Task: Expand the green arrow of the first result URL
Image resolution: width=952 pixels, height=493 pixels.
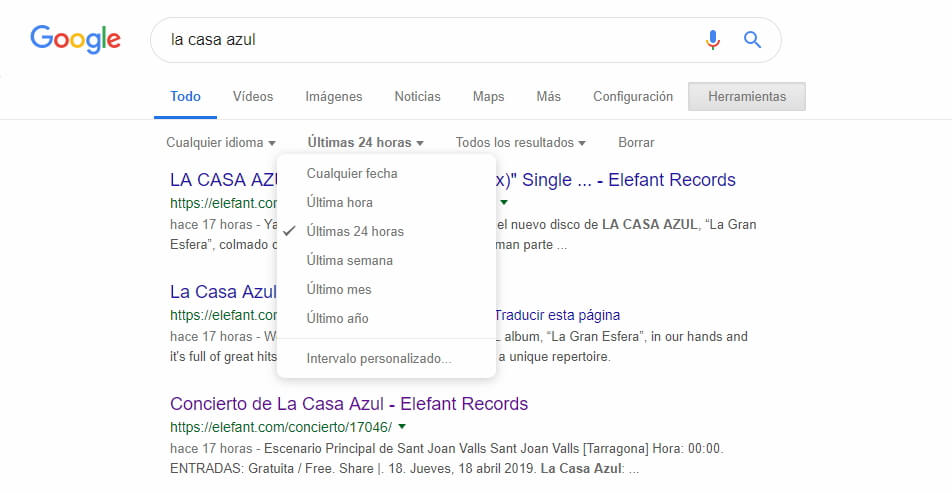Action: [504, 202]
